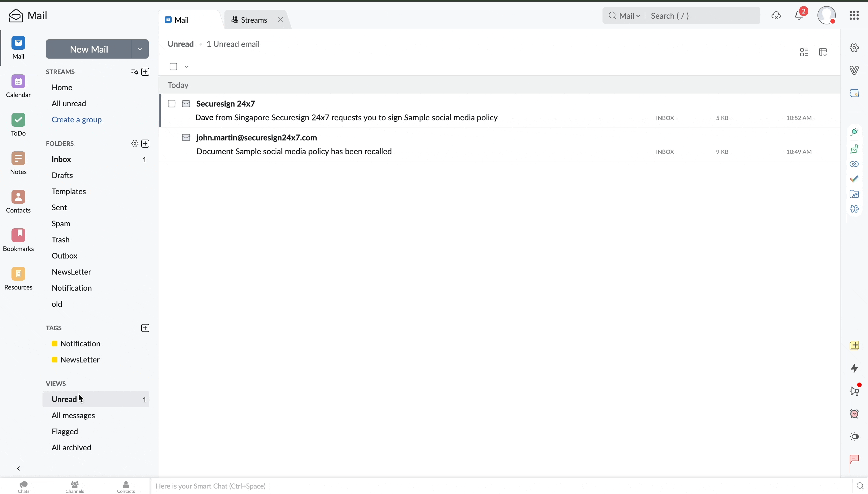Add new folder with plus icon
Viewport: 868px width, 494px height.
click(145, 144)
